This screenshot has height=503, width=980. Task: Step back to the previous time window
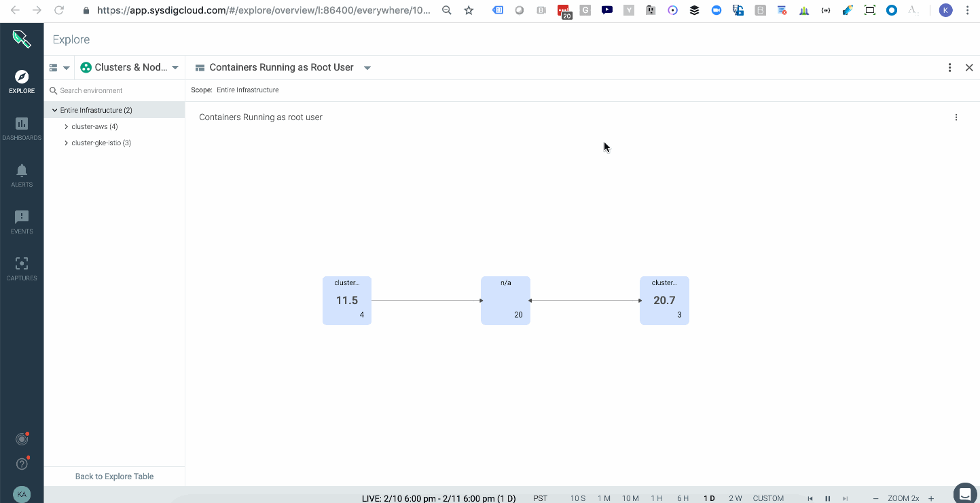point(810,499)
